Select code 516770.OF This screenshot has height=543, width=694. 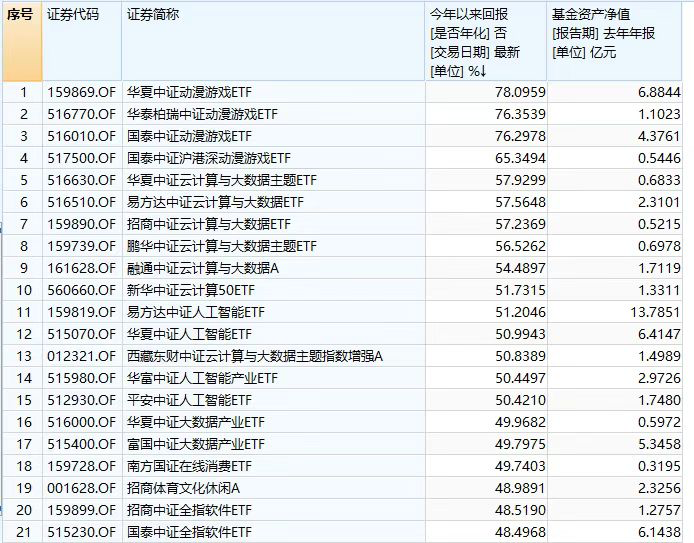coord(81,114)
